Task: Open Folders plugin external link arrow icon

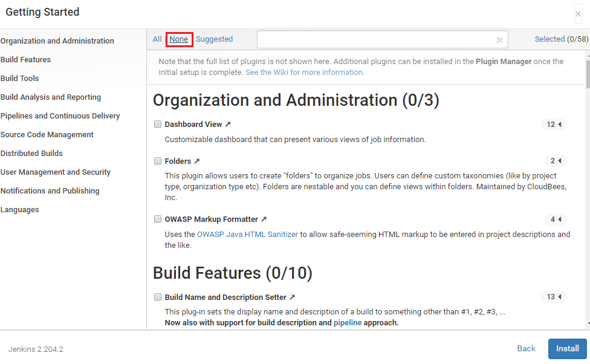Action: (x=197, y=161)
